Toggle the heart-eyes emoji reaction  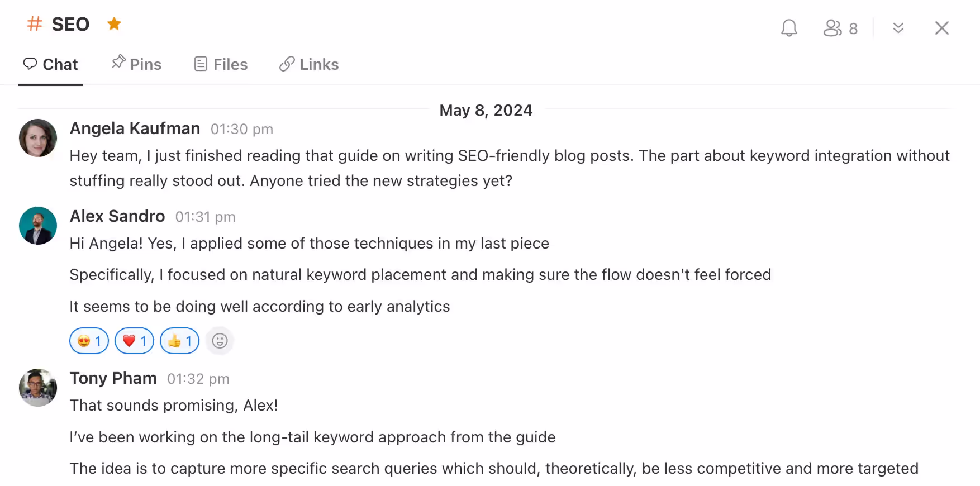[89, 341]
